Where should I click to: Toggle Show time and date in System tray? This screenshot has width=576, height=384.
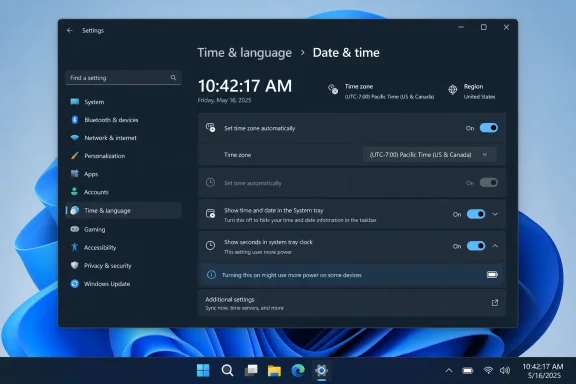pyautogui.click(x=476, y=214)
